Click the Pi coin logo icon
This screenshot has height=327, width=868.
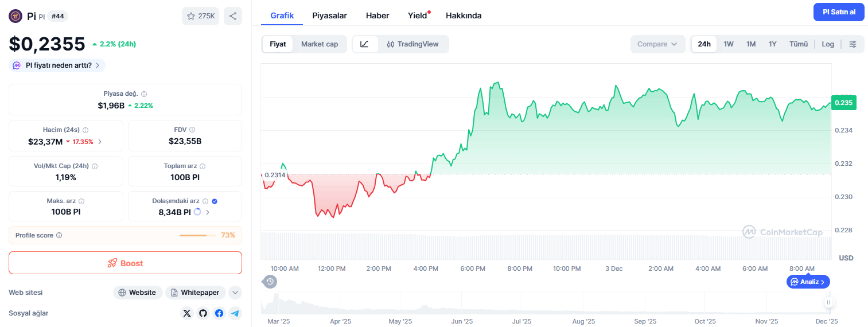pyautogui.click(x=15, y=16)
